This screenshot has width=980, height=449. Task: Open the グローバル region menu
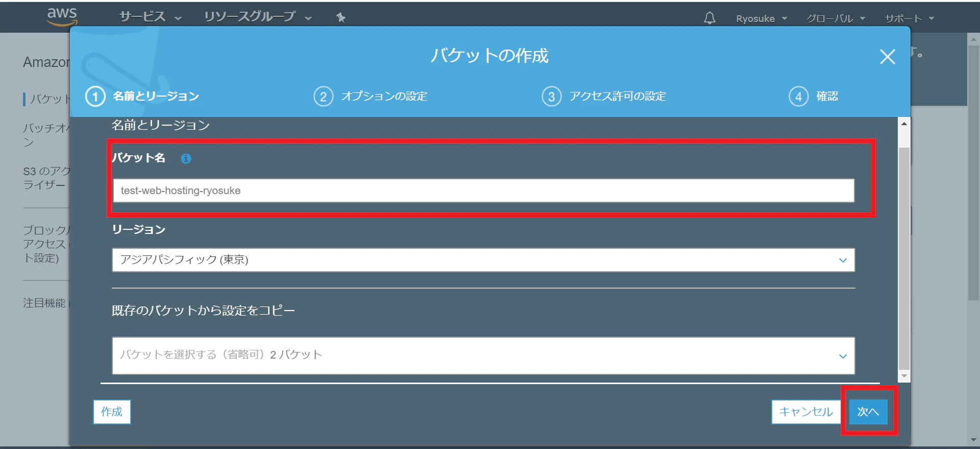click(x=836, y=18)
